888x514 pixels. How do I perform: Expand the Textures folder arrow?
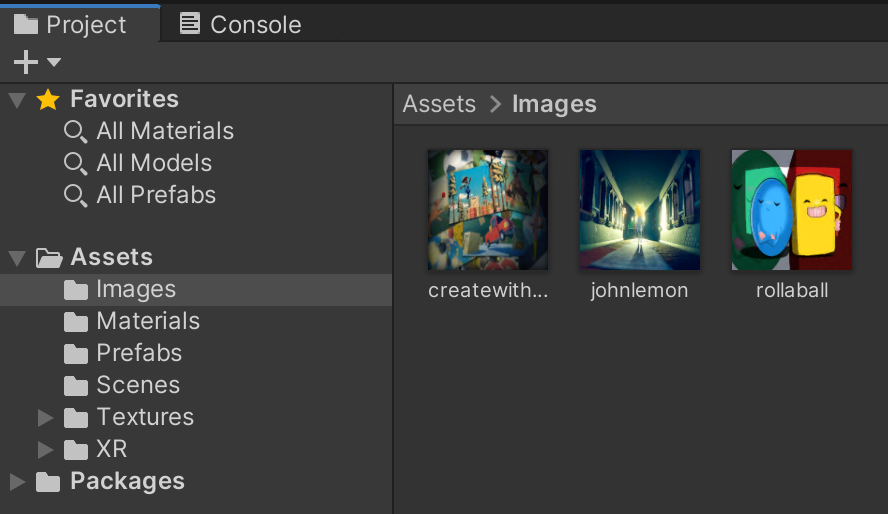click(x=45, y=417)
